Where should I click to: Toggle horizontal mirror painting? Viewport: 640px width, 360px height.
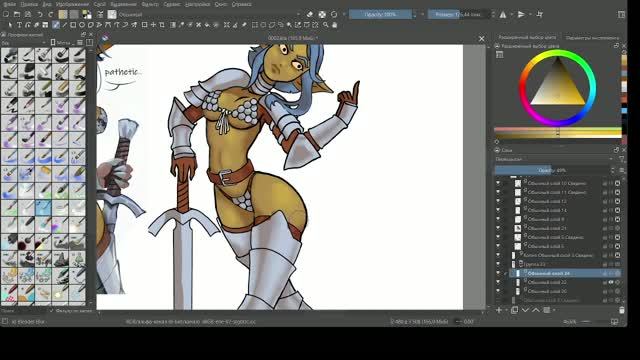point(503,14)
